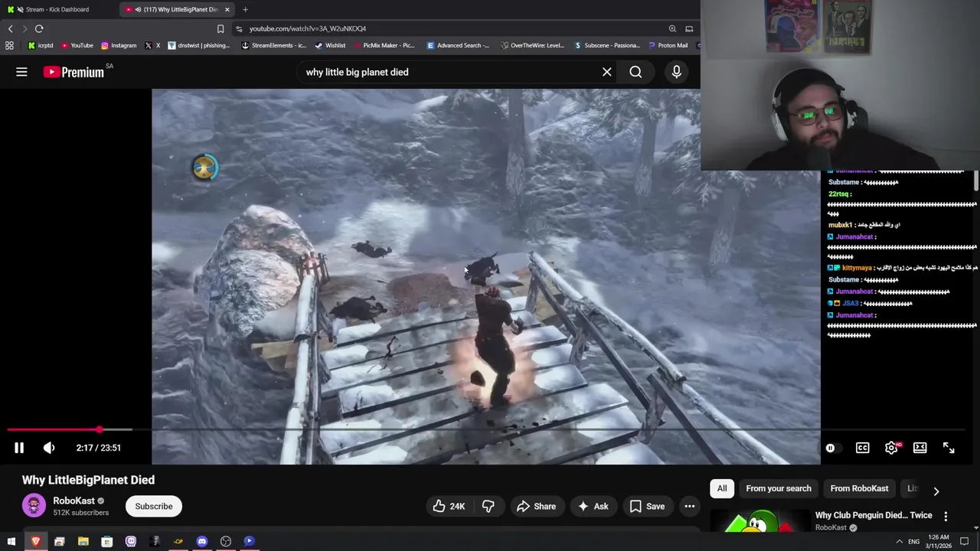The image size is (980, 551).
Task: Open the Proton Mail bookmark
Action: pyautogui.click(x=667, y=45)
